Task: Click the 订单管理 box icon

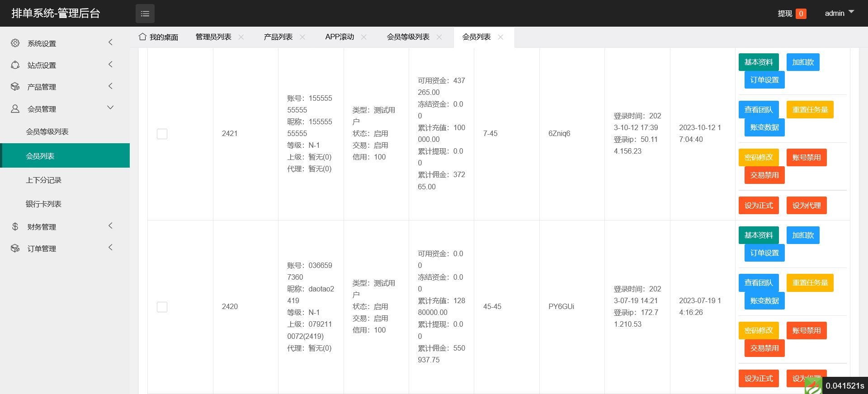Action: (x=15, y=249)
